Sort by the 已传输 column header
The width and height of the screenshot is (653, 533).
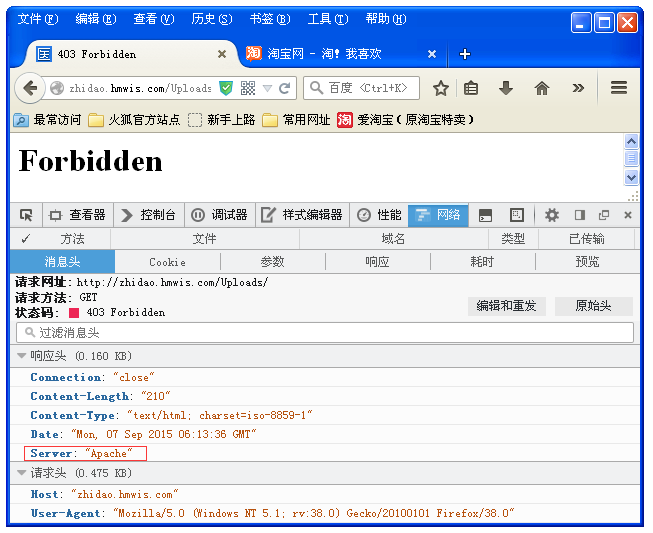tap(586, 239)
